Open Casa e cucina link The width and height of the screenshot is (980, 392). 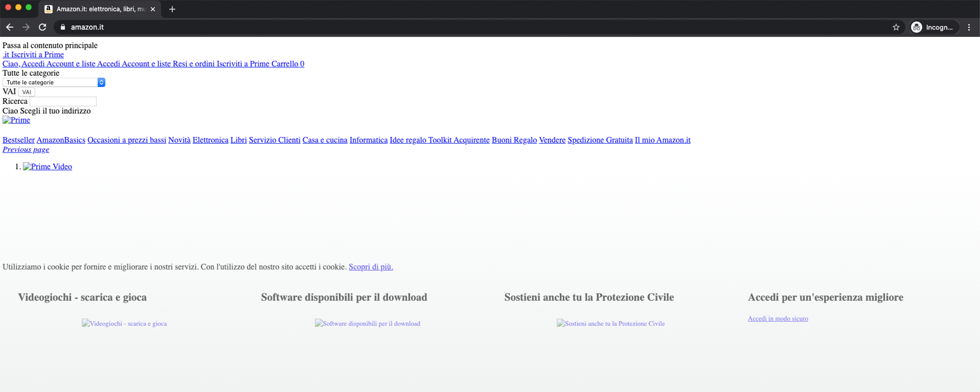pyautogui.click(x=325, y=140)
